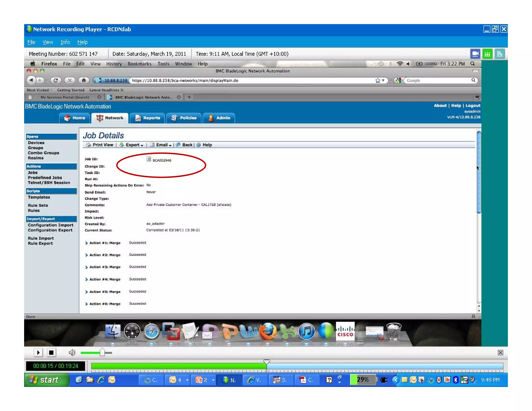Viewport: 532px width, 411px height.
Task: Open a new tab with the plus button
Action: [189, 97]
